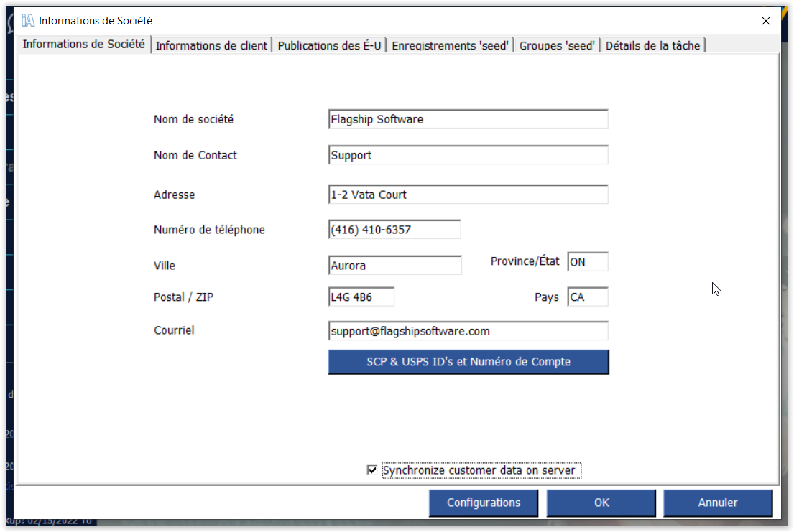Show the Détails de la tâche tab
794x532 pixels.
652,45
